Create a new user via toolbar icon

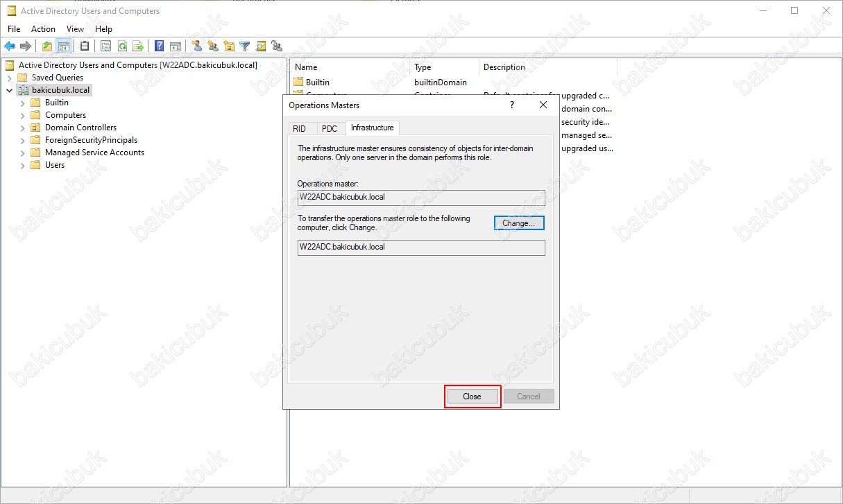click(x=197, y=46)
